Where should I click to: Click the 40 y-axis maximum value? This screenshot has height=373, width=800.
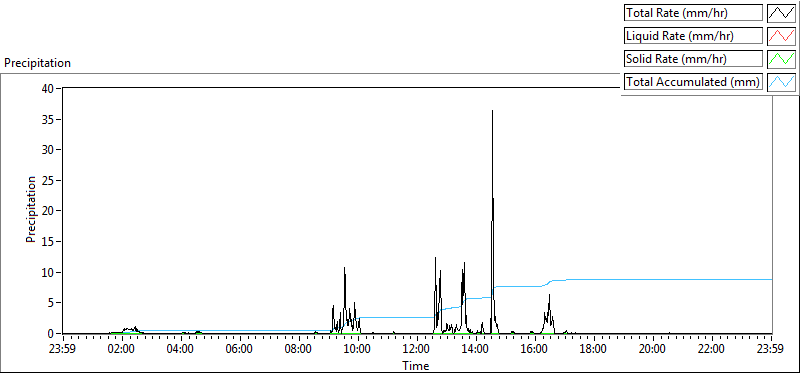pos(49,88)
